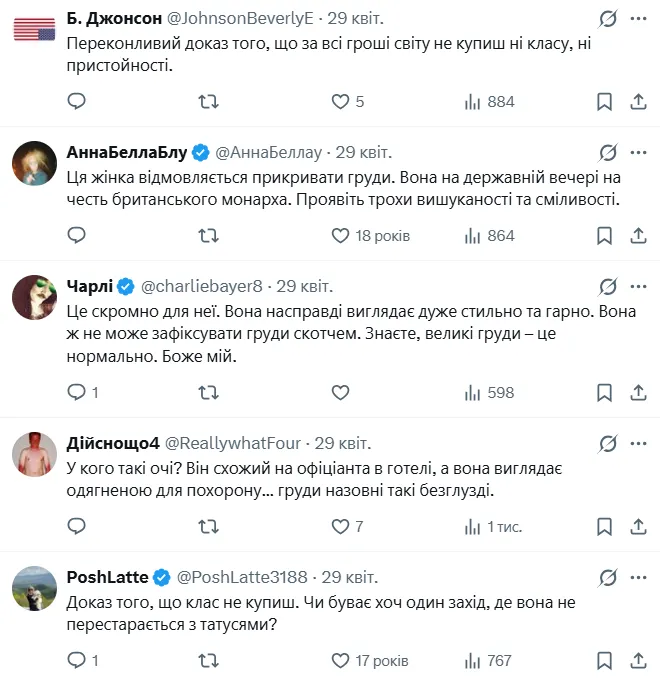Bookmark АннаБеллаБлу's tweet
660x683 pixels.
pos(604,235)
